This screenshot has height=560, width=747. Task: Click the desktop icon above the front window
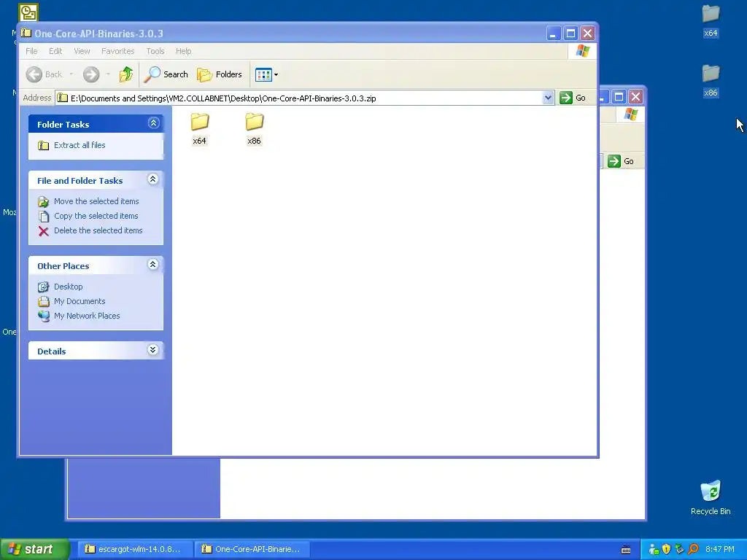pyautogui.click(x=28, y=12)
